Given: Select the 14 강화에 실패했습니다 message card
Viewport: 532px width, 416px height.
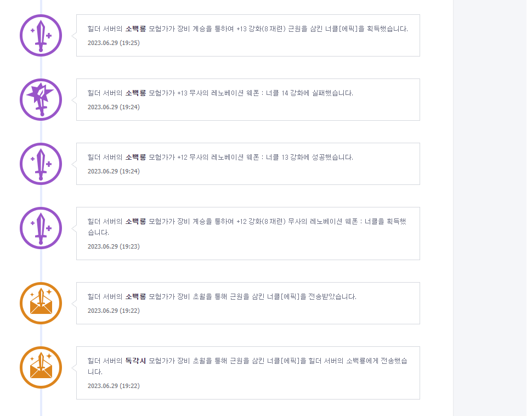Looking at the screenshot, I should tap(248, 99).
